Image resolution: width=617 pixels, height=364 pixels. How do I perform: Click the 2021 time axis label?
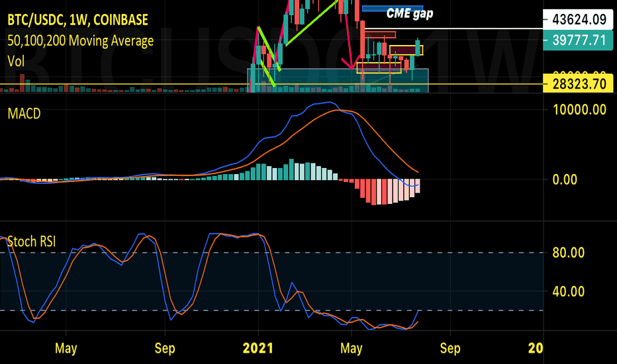(258, 348)
